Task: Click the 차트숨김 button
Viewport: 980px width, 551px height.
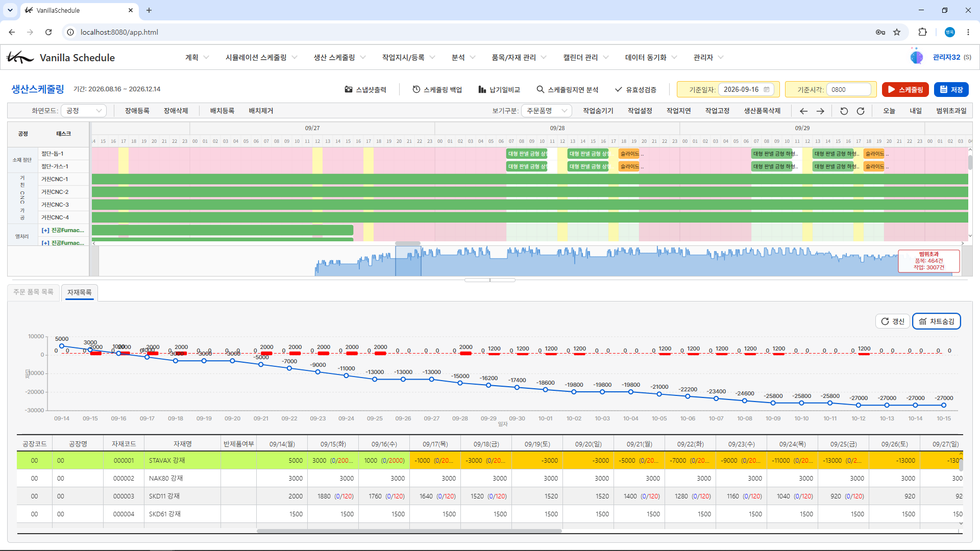Action: 937,321
